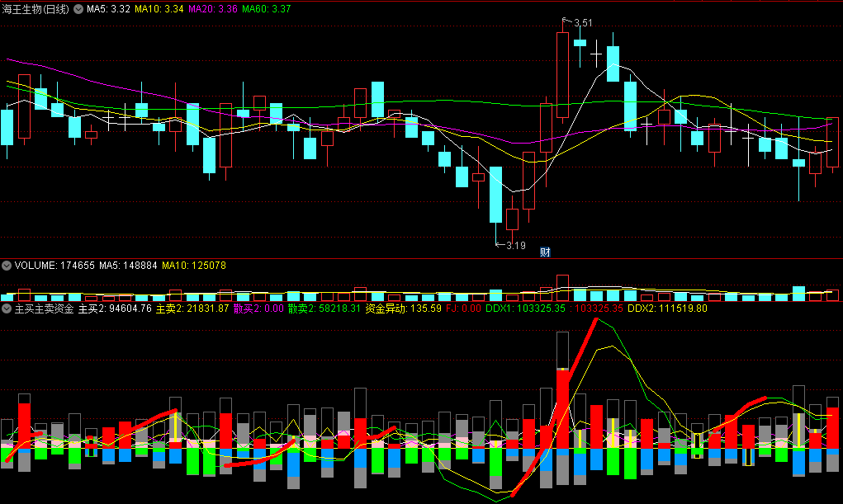Click the VOLUME: 174655 label
This screenshot has width=843, height=504.
coord(54,266)
